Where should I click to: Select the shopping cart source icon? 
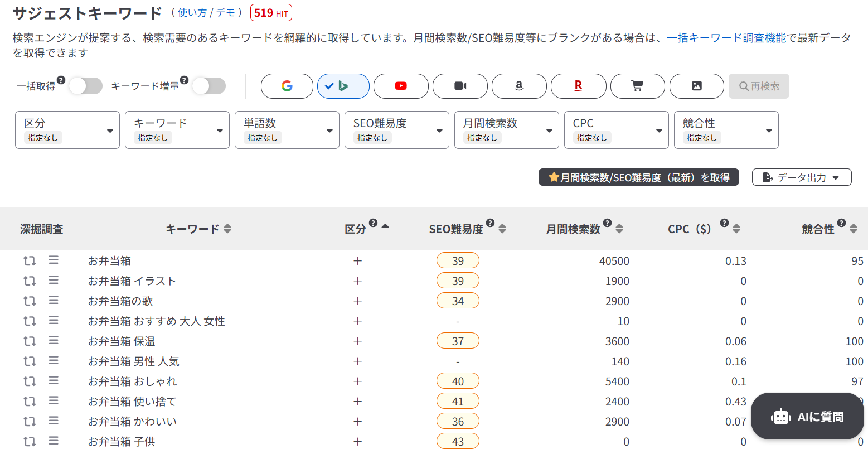pyautogui.click(x=637, y=86)
